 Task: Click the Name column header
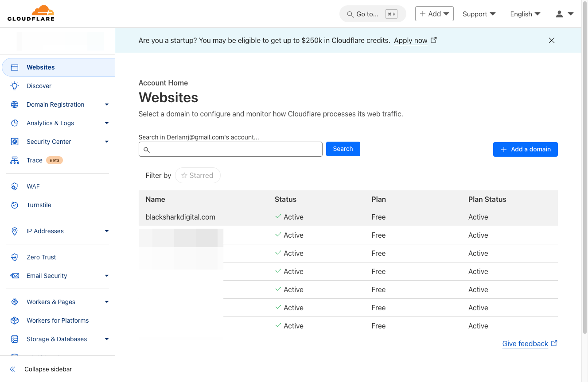155,199
